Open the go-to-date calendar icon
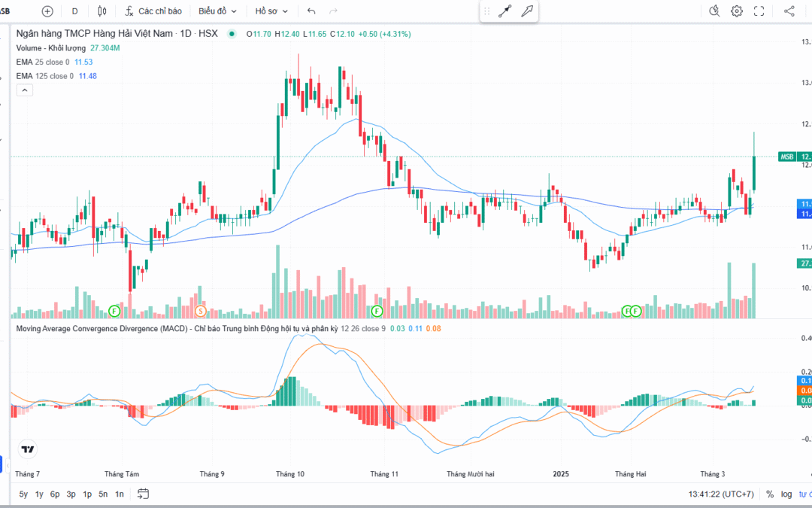This screenshot has width=812, height=508. click(143, 494)
